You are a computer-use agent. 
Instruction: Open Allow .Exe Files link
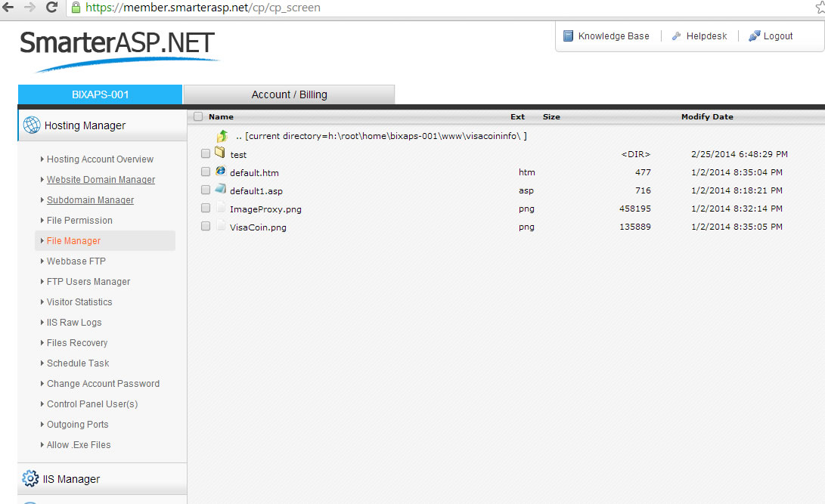(x=79, y=444)
